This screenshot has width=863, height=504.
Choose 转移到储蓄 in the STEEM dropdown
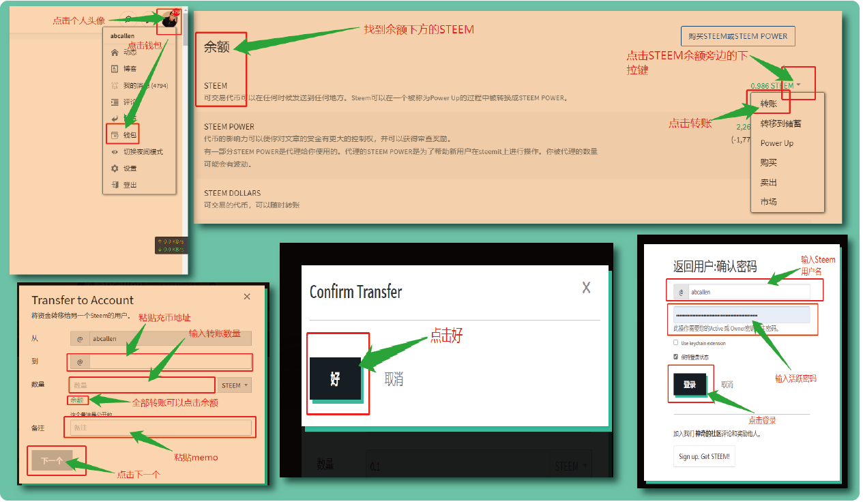780,123
